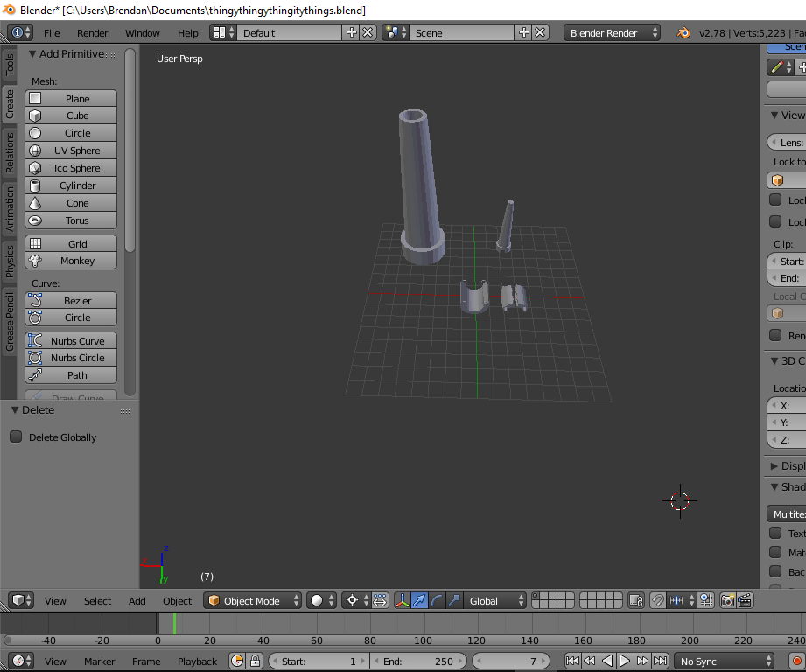
Task: Click the End frame input field
Action: [418, 661]
